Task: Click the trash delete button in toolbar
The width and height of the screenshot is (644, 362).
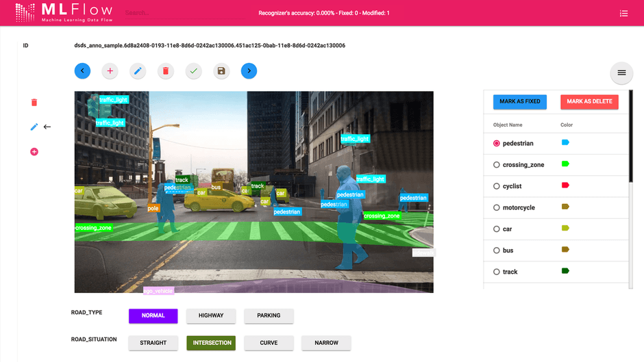Action: coord(165,70)
